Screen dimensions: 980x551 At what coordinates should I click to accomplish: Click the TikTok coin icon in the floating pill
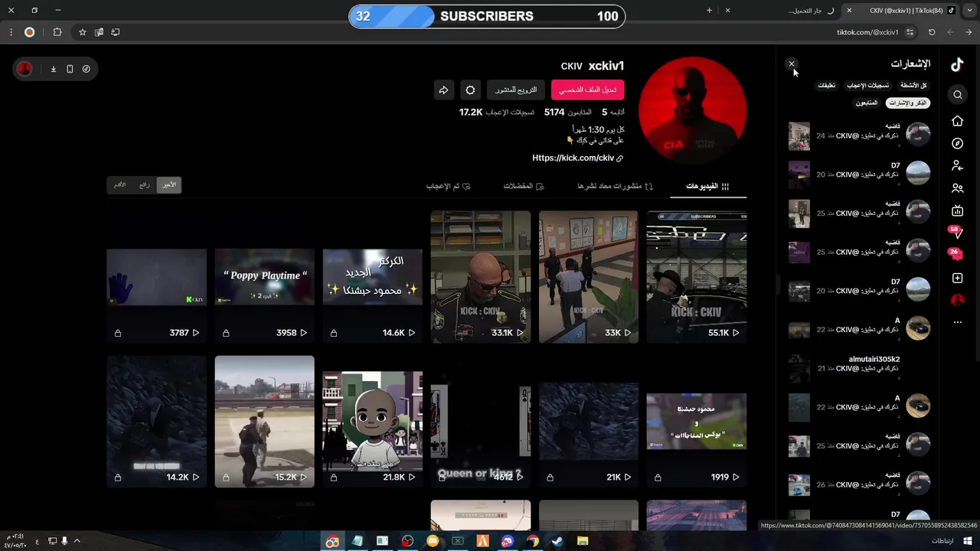pos(86,69)
